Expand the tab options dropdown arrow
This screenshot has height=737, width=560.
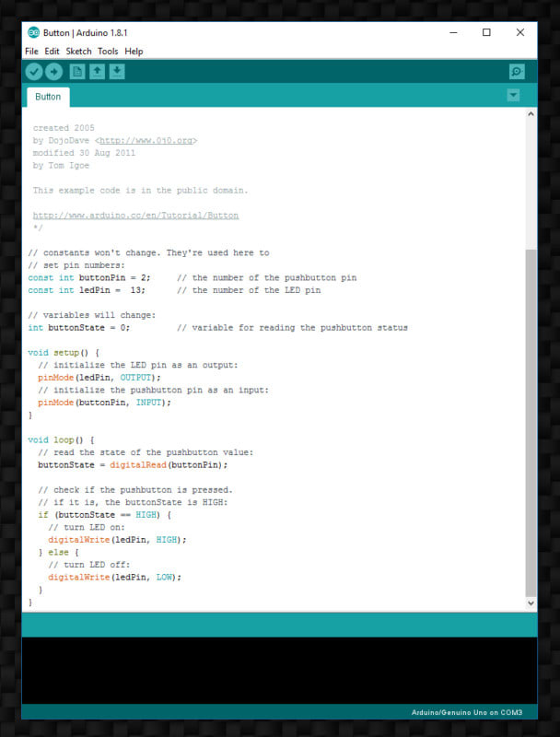(x=514, y=96)
